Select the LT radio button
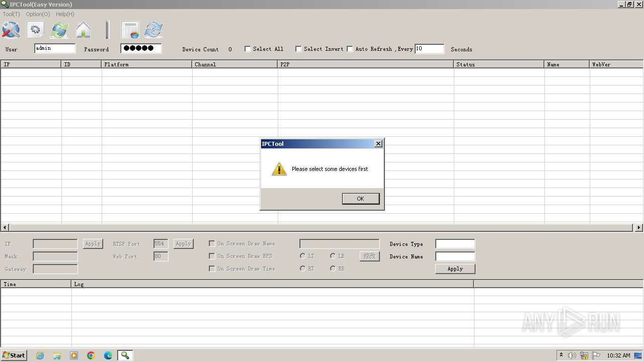Viewport: 644px width, 362px height. click(303, 256)
